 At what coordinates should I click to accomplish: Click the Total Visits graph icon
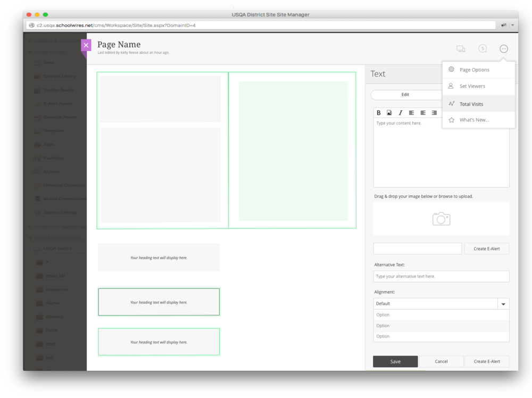coord(451,103)
